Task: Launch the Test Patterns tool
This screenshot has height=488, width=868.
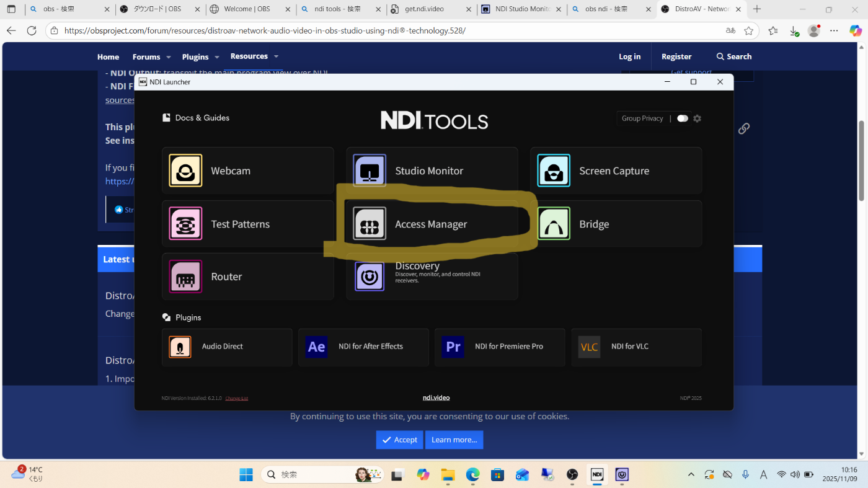Action: pyautogui.click(x=248, y=224)
